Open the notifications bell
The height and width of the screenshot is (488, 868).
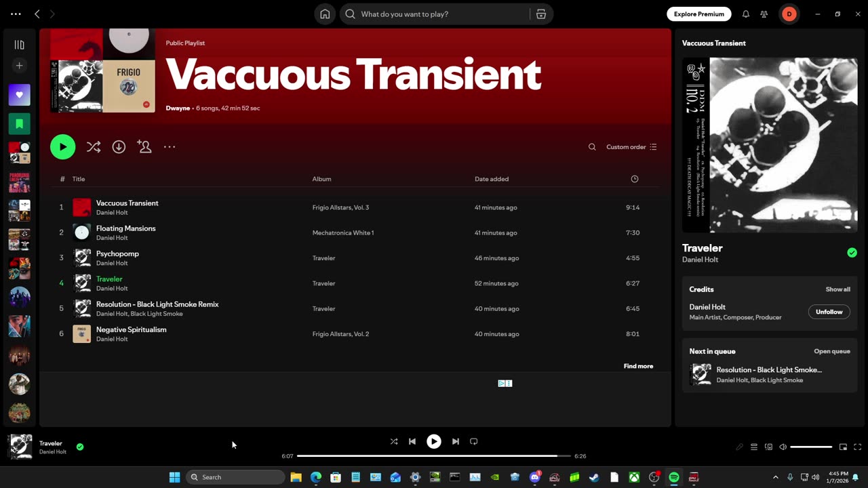pos(746,14)
